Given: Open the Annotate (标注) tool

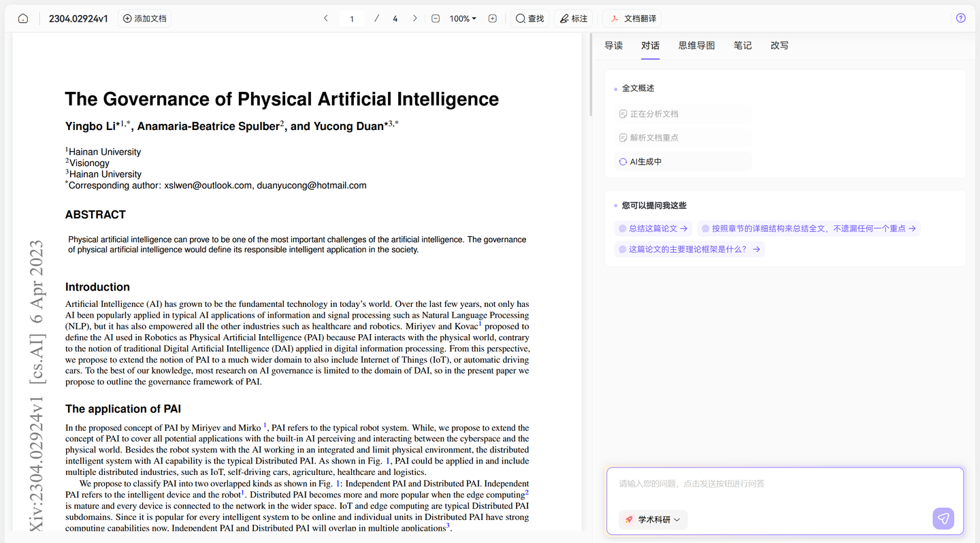Looking at the screenshot, I should coord(574,18).
